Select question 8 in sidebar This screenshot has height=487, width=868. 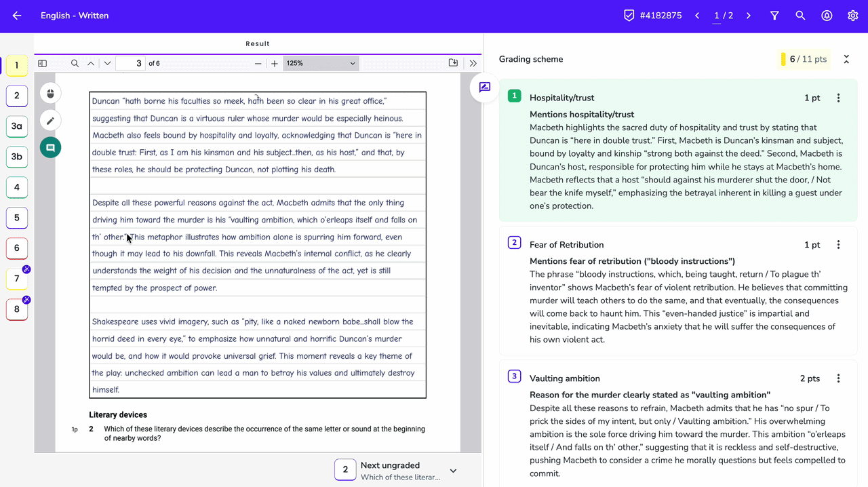[x=17, y=309]
